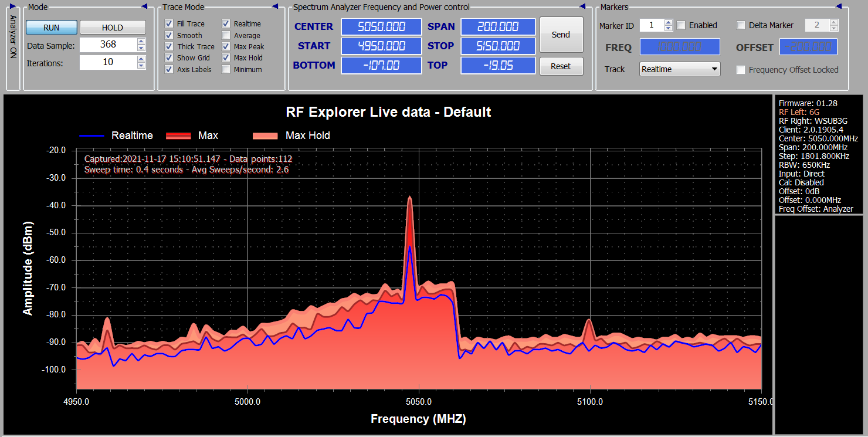Collapse the Mode panel arrow

(144, 6)
